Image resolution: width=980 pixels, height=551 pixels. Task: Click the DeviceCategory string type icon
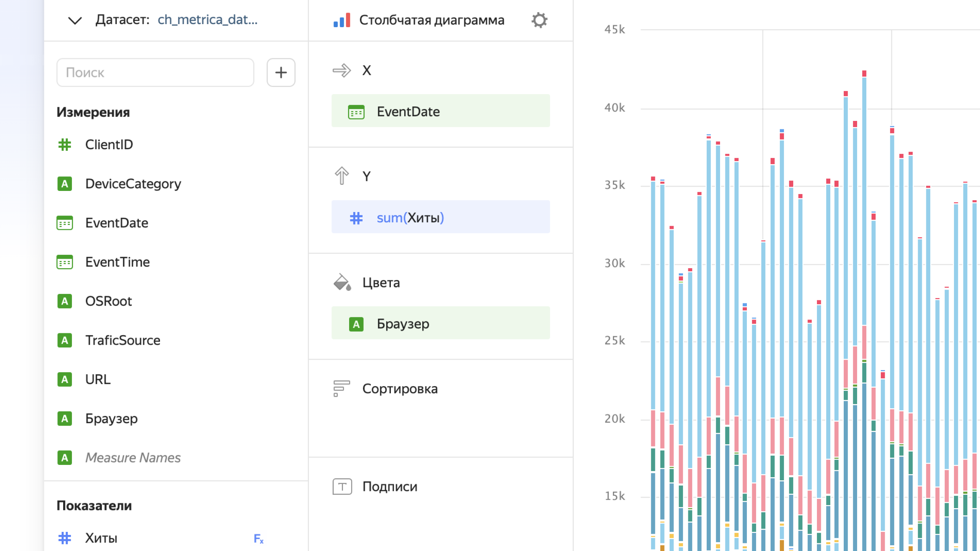click(x=65, y=184)
